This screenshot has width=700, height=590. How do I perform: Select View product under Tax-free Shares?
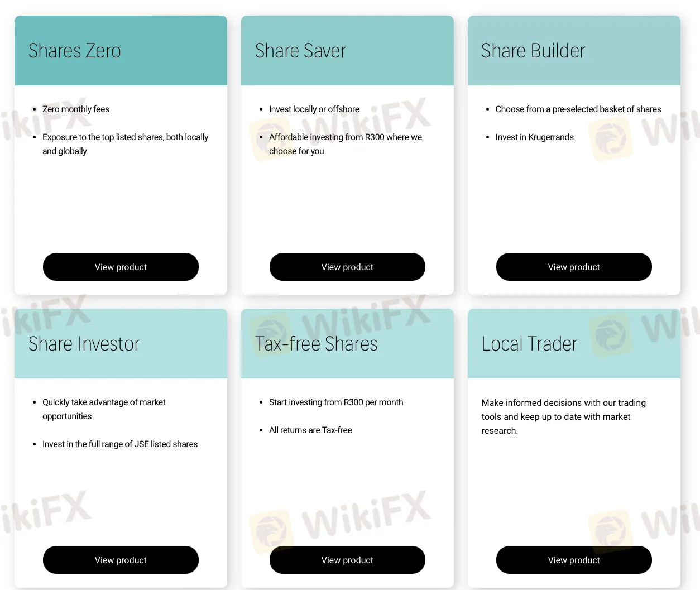pyautogui.click(x=347, y=560)
